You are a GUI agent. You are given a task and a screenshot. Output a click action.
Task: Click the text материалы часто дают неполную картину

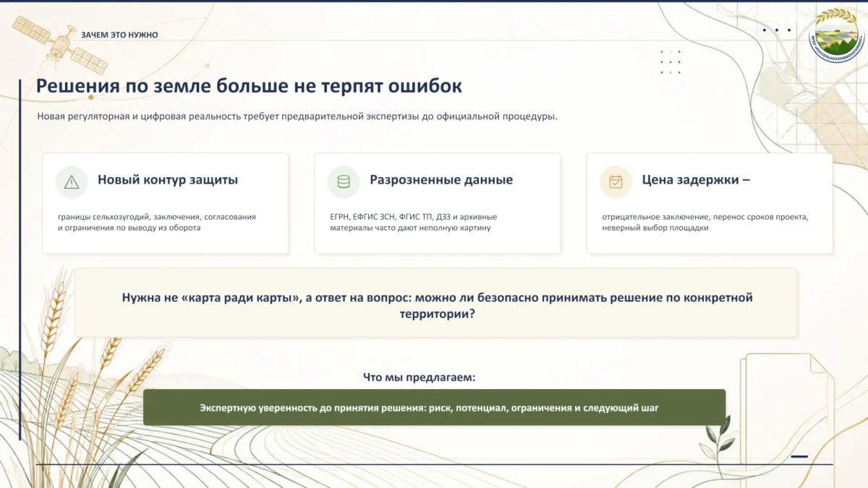[x=410, y=228]
